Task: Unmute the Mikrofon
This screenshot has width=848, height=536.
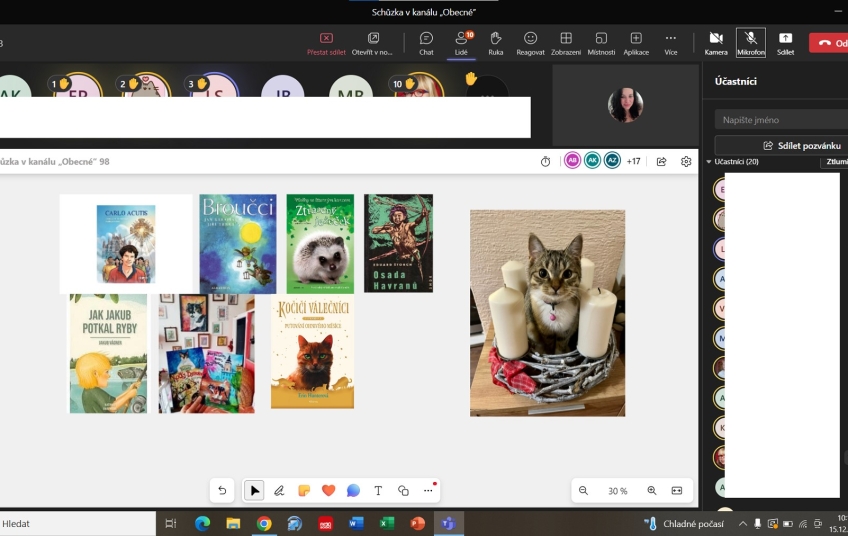Action: 751,43
